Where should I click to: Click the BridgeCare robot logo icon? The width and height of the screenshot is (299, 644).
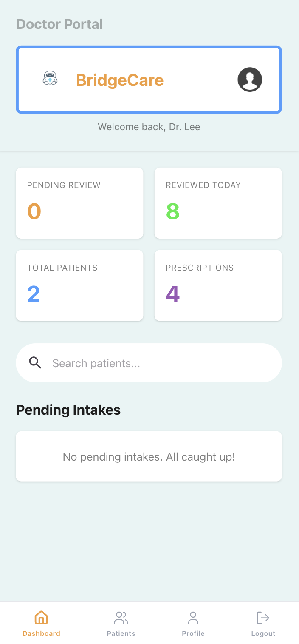[50, 79]
